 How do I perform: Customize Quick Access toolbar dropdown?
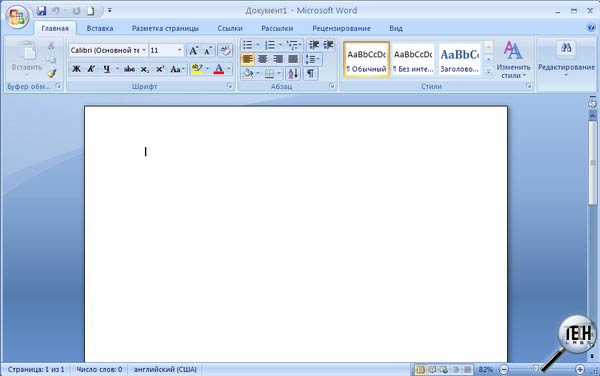[110, 11]
